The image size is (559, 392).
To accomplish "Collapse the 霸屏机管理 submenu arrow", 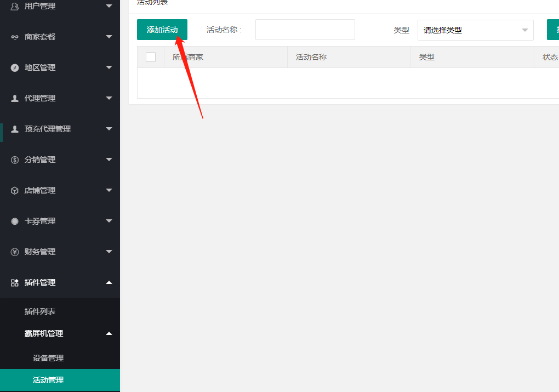I will (x=109, y=333).
